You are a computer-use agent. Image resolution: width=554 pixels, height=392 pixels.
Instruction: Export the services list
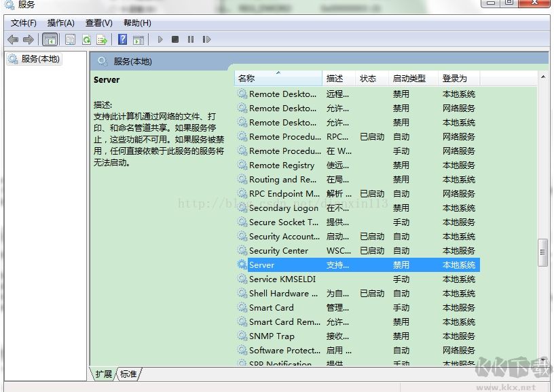pos(101,39)
